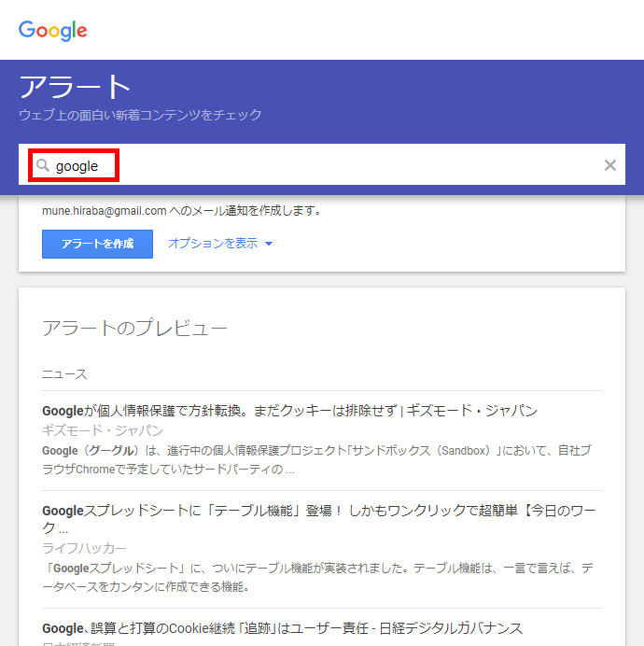Click the サンドボックス article snippet text
Viewport: 644px width, 646px height.
tap(317, 459)
